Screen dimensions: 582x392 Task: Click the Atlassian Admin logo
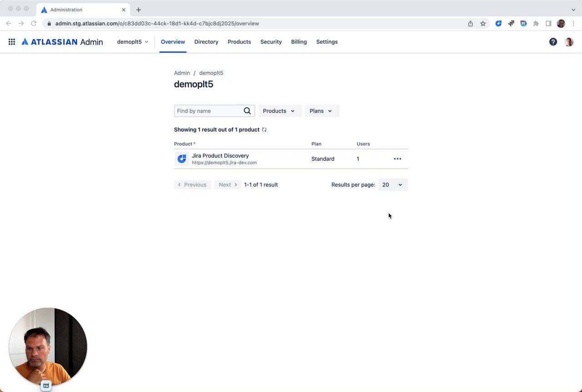pyautogui.click(x=62, y=42)
